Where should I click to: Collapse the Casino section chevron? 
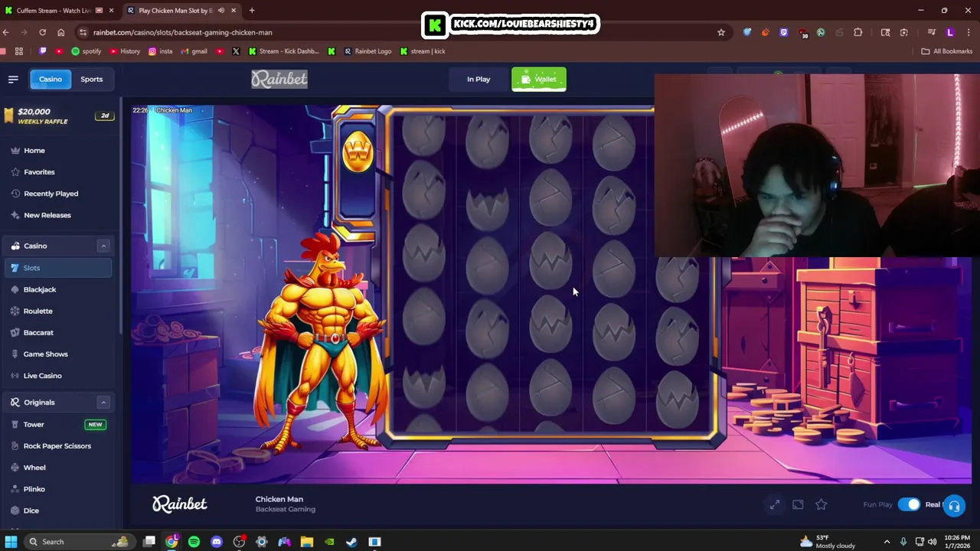103,246
